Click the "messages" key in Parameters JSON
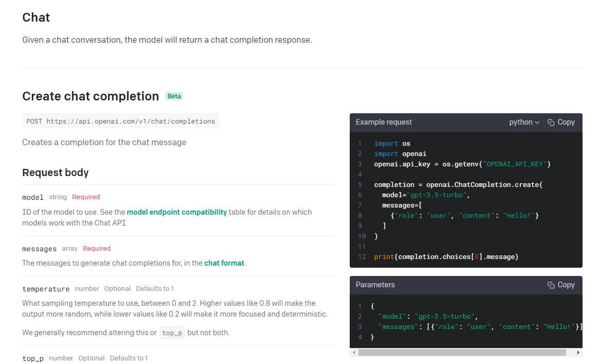599x364 pixels. point(399,327)
